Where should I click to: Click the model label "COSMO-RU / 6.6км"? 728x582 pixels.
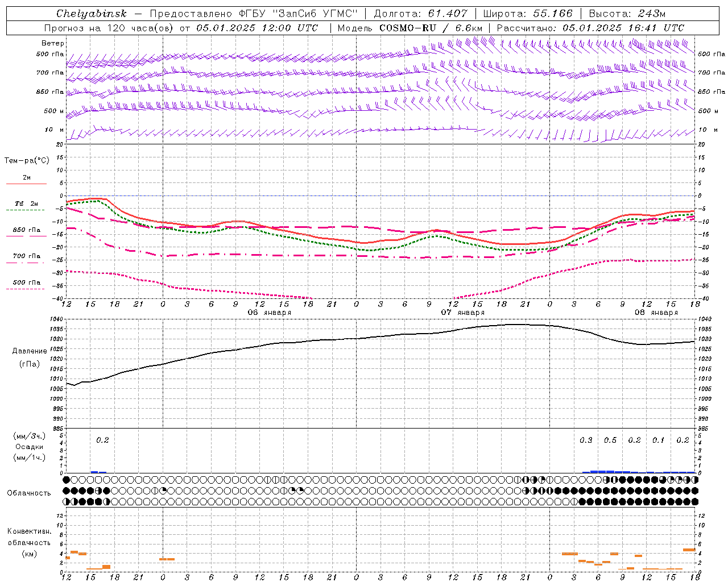pos(430,28)
